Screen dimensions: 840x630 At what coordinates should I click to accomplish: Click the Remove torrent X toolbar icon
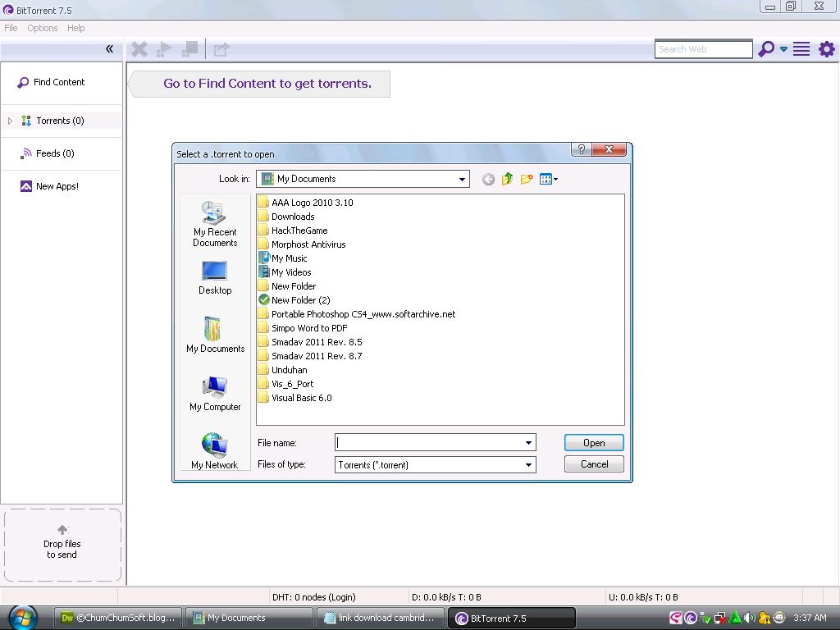(x=139, y=49)
